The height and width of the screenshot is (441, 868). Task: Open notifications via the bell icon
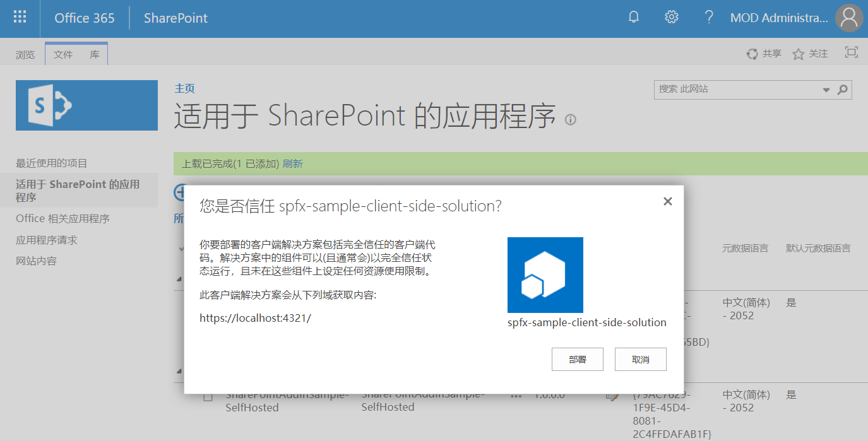(x=633, y=18)
